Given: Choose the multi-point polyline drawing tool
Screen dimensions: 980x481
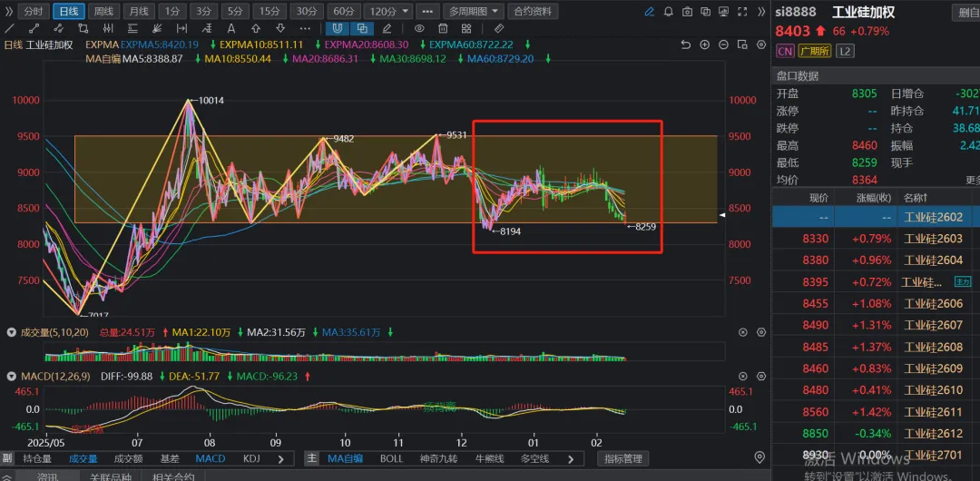Looking at the screenshot, I should click(59, 28).
